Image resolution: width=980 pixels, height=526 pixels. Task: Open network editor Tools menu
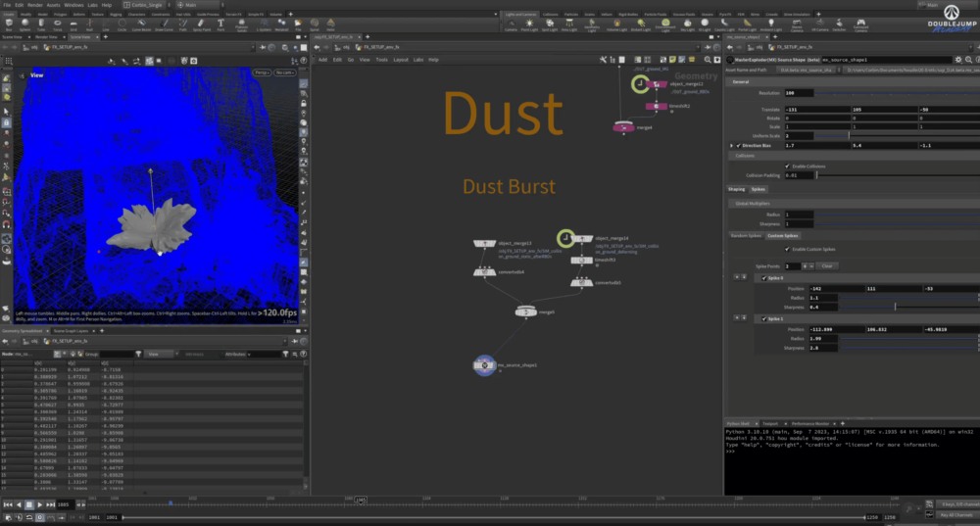[x=381, y=60]
